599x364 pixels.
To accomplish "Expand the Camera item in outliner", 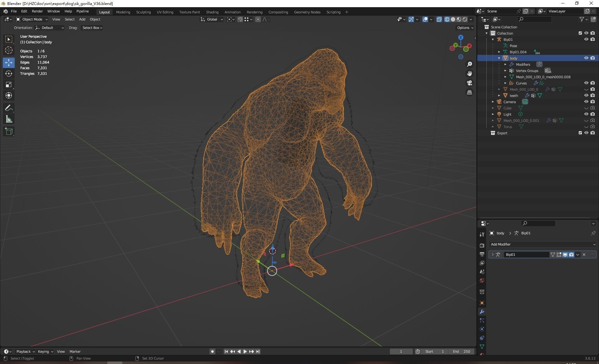I will [x=493, y=102].
